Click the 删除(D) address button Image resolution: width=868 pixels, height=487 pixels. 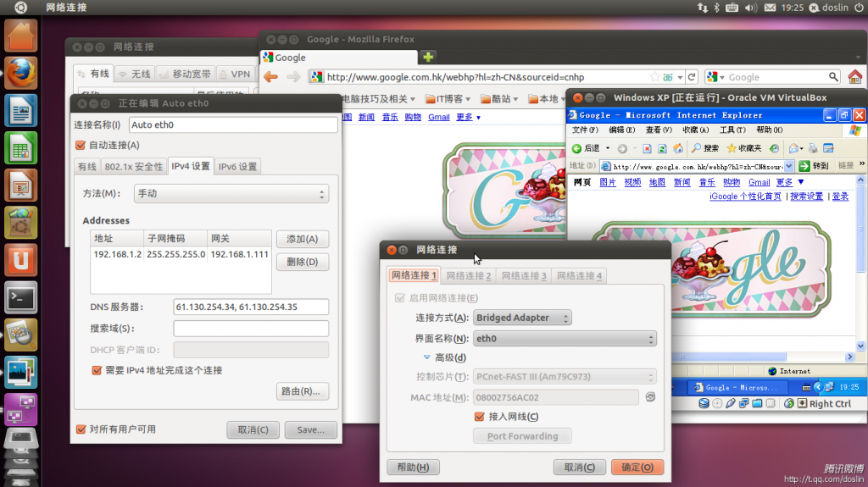(x=303, y=262)
